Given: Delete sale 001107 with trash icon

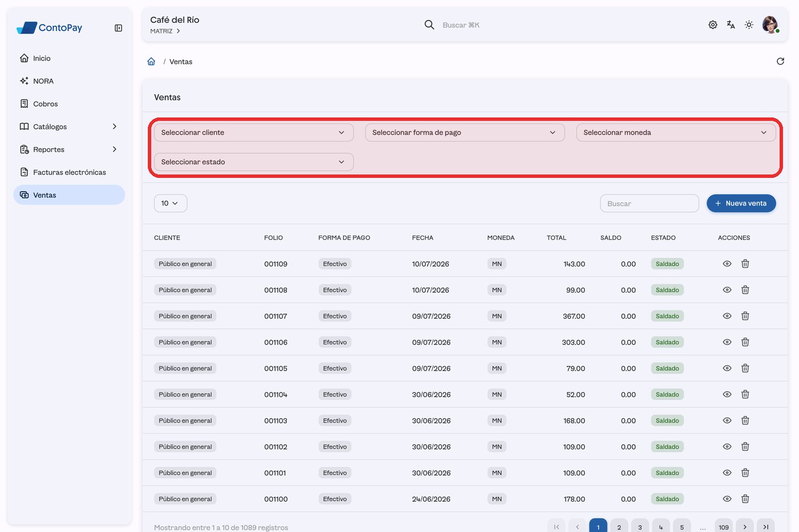Looking at the screenshot, I should coord(745,316).
